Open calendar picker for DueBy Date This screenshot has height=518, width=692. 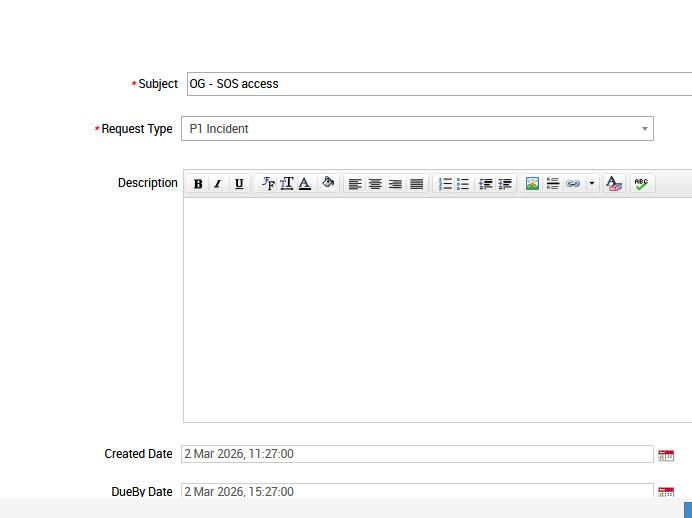coord(666,492)
